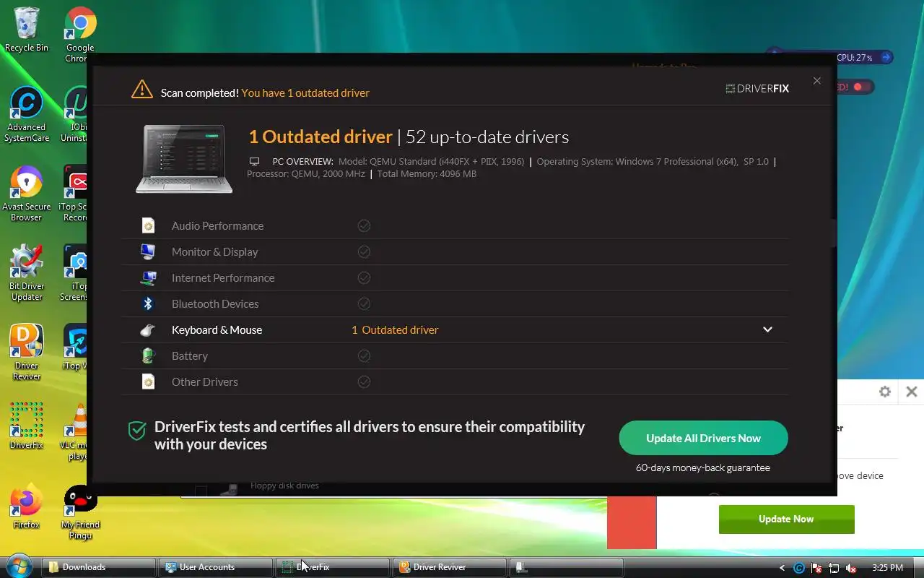Select the Other Drivers label
This screenshot has height=578, width=924.
pyautogui.click(x=205, y=381)
